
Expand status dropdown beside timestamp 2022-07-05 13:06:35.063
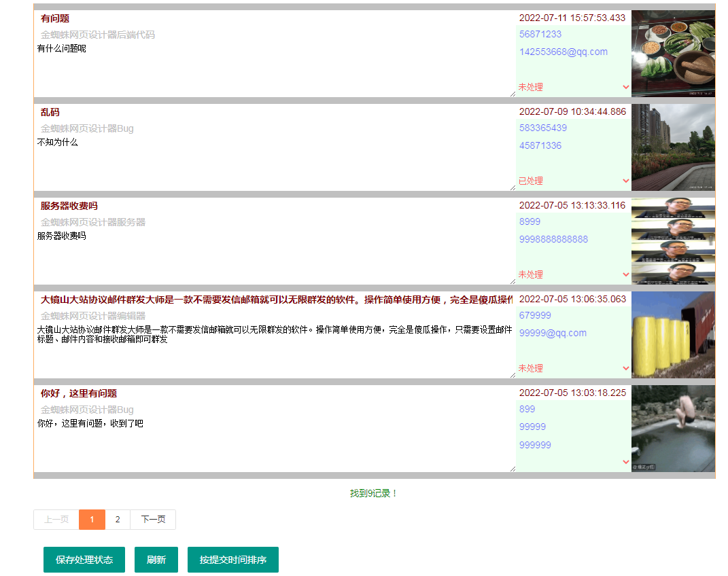[574, 368]
